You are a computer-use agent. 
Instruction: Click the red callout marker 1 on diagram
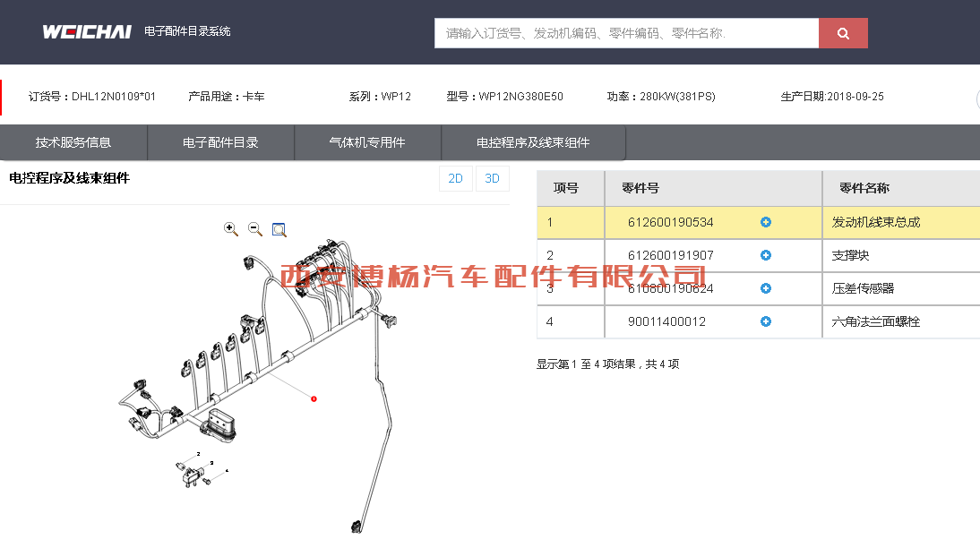pos(314,398)
